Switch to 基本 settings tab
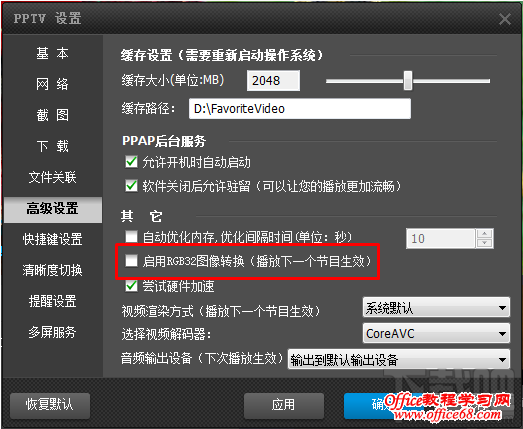Viewport: 523px width, 429px height. point(53,53)
